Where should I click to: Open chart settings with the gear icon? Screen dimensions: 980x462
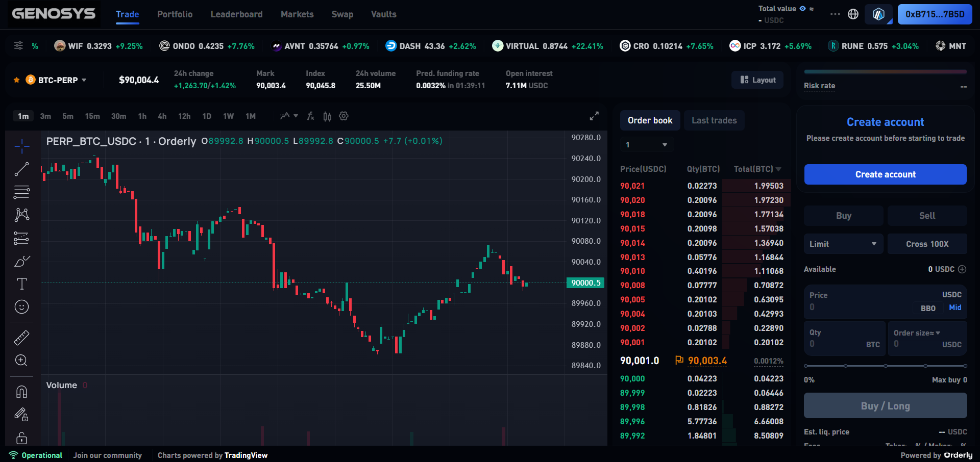pyautogui.click(x=344, y=116)
